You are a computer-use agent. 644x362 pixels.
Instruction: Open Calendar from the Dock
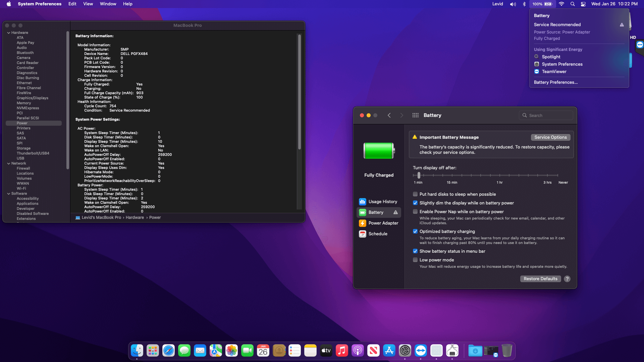coord(263,351)
